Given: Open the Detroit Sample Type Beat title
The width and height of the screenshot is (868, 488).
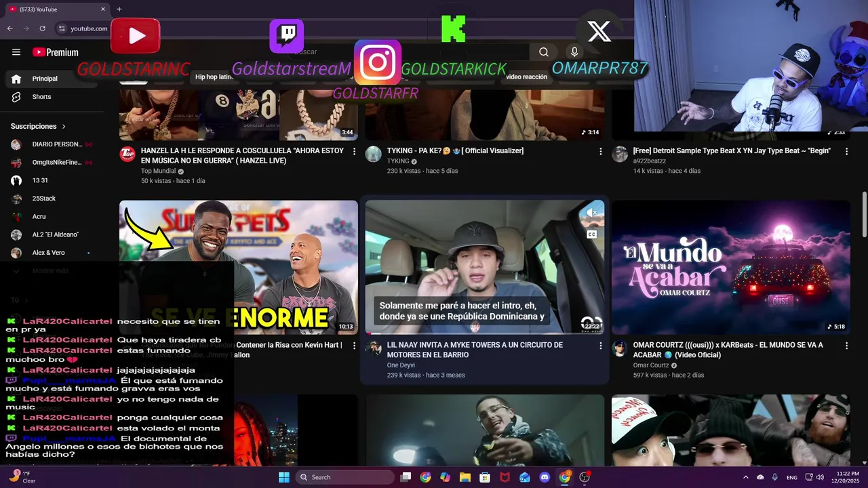Looking at the screenshot, I should pos(732,151).
